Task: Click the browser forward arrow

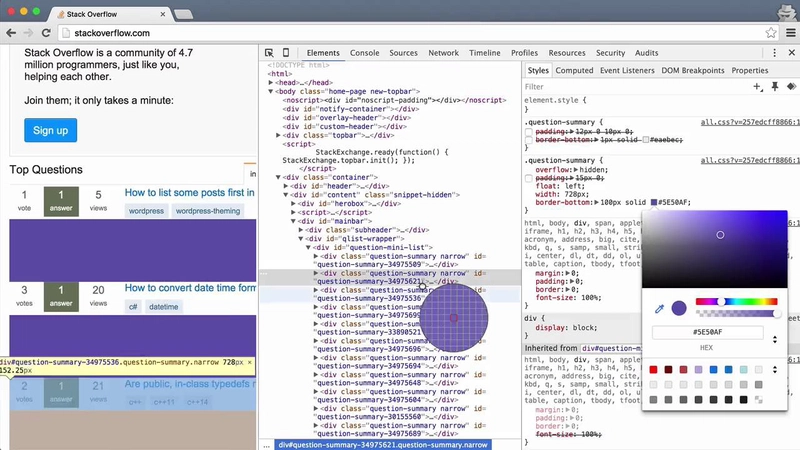Action: 29,33
